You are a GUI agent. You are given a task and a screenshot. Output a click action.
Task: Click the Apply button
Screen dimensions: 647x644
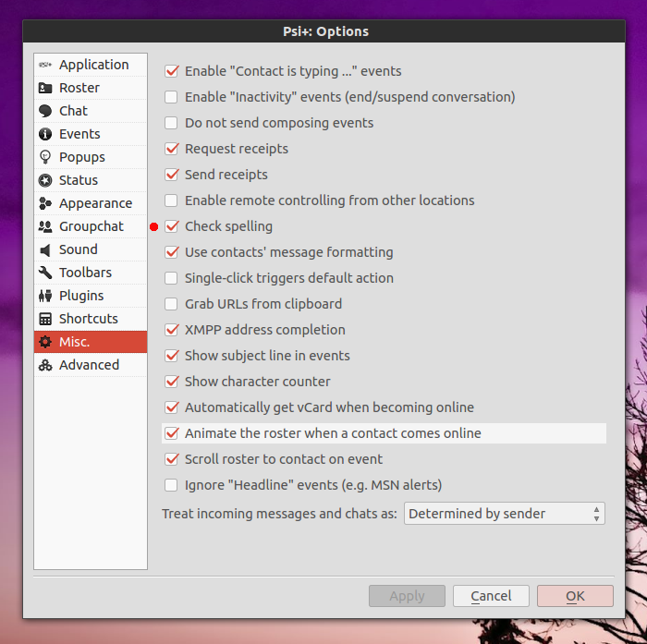point(407,596)
